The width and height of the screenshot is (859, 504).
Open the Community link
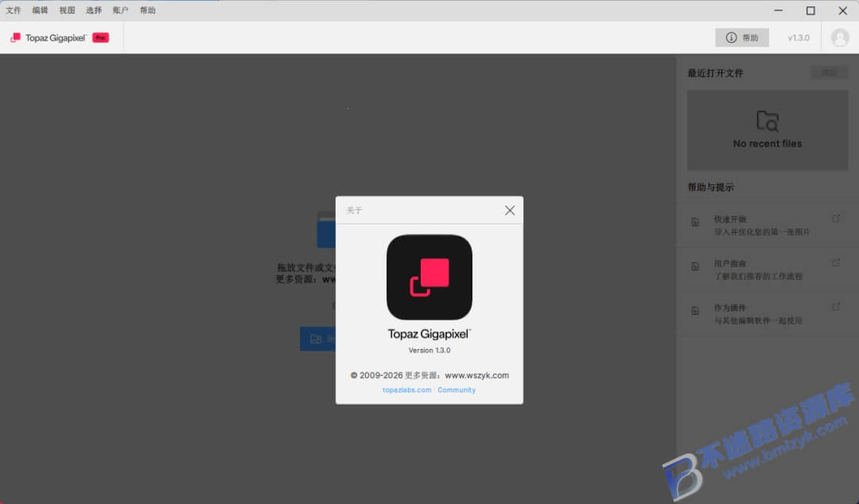(457, 390)
